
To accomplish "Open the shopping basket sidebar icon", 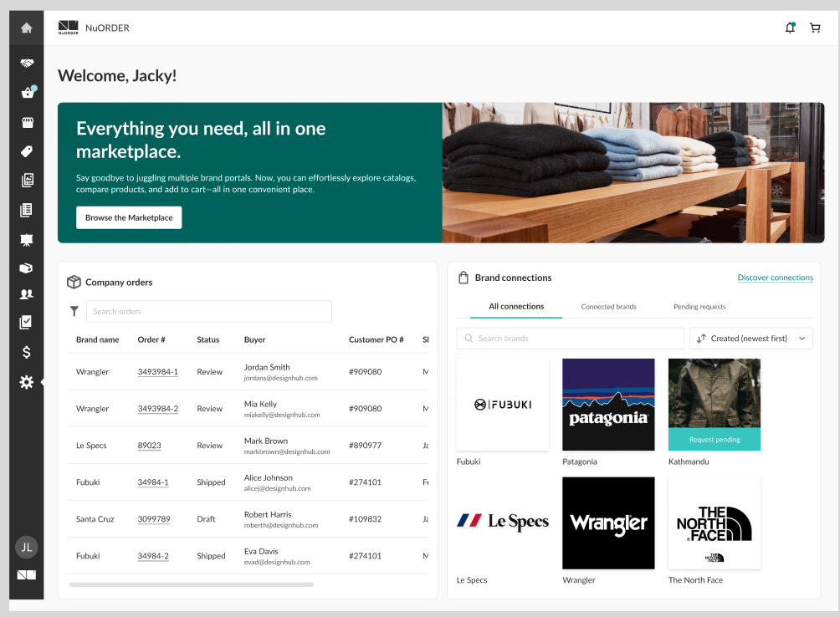I will click(x=27, y=93).
